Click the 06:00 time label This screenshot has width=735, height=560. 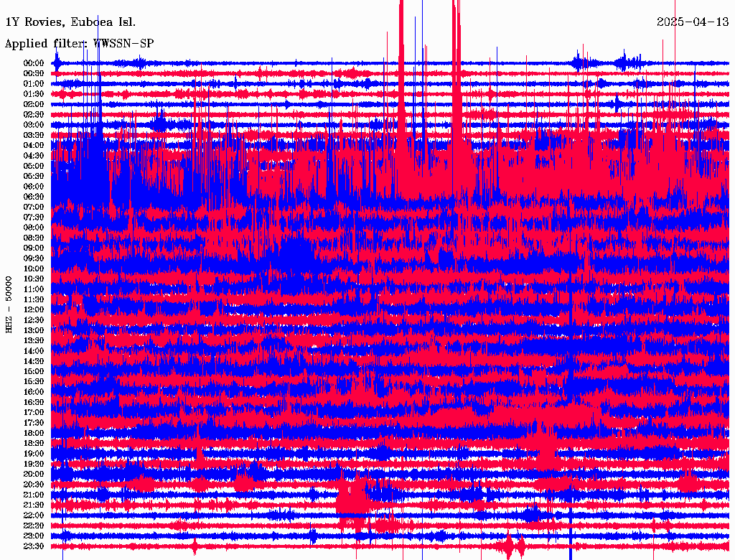34,186
